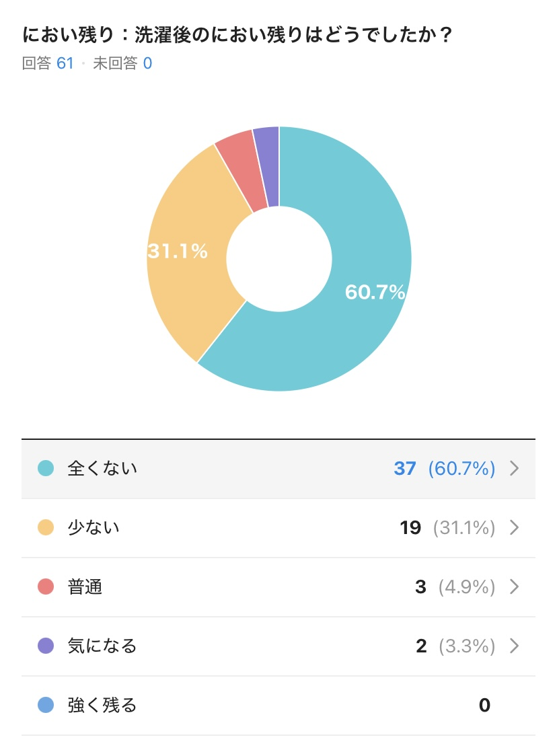This screenshot has width=557, height=756.
Task: Expand the 普通 row chevron
Action: tap(514, 587)
